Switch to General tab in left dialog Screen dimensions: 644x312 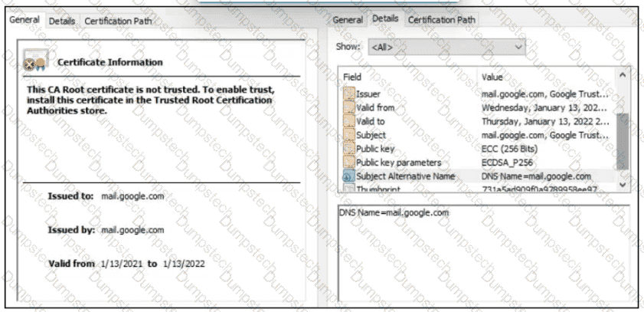25,21
